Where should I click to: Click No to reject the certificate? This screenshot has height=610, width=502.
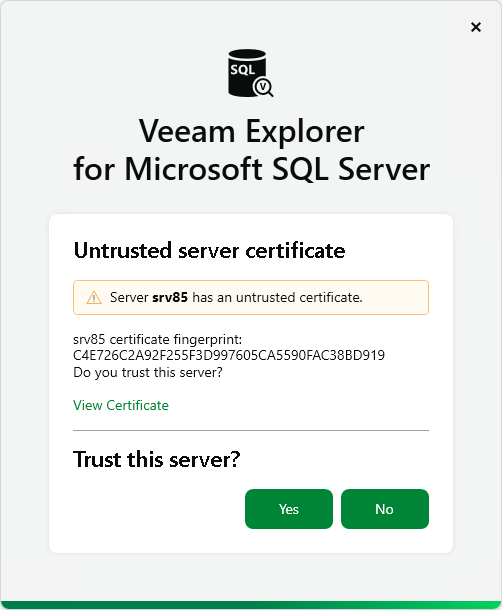point(385,509)
